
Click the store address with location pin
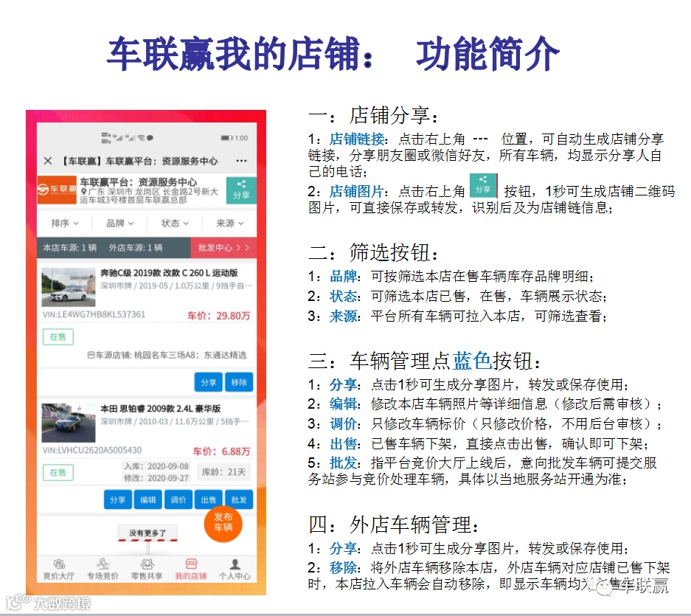150,195
